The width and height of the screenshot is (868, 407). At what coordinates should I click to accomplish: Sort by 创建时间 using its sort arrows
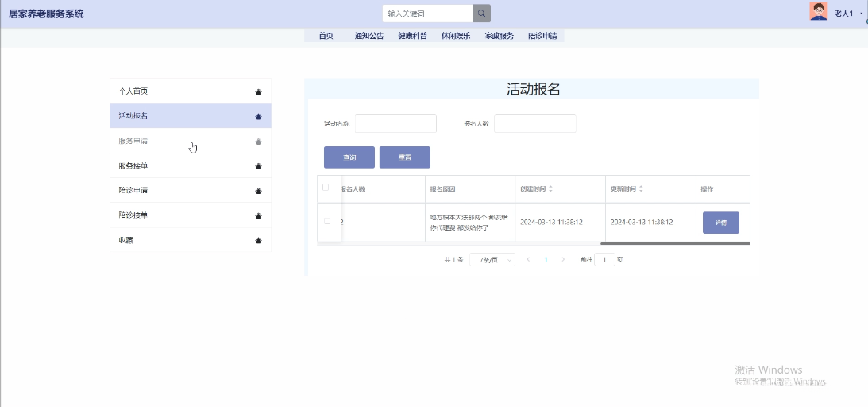(x=550, y=189)
